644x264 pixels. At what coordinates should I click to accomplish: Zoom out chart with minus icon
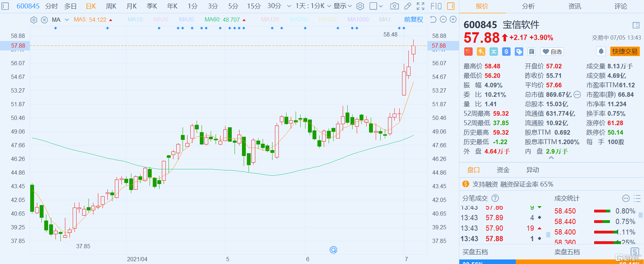(x=443, y=20)
